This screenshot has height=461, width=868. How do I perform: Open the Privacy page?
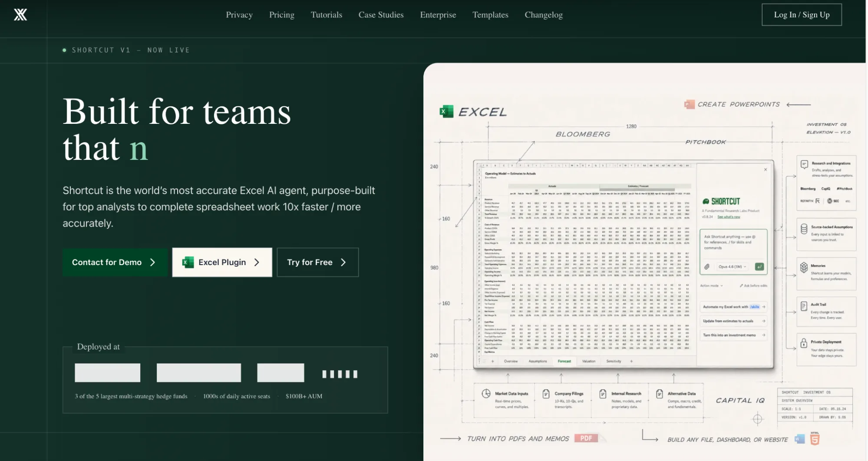(239, 15)
